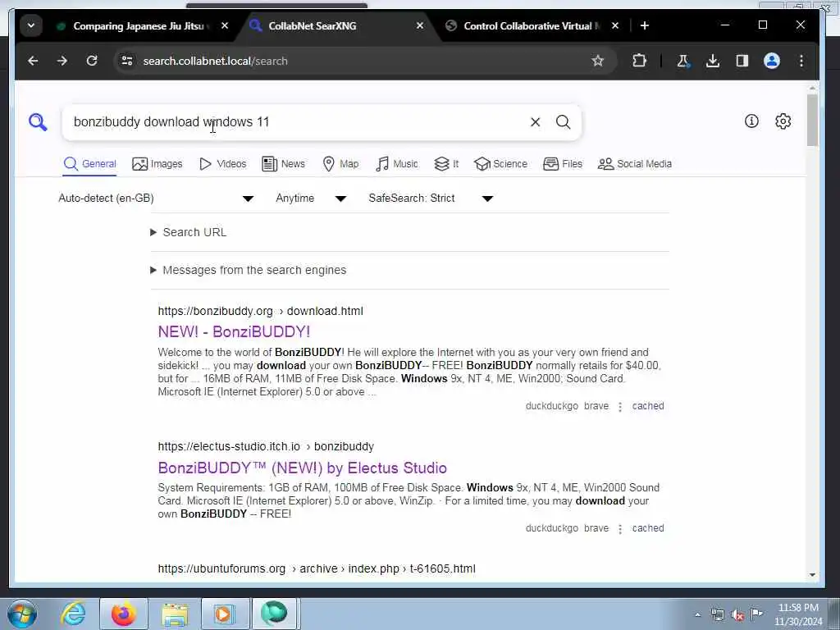Clear the search query with the X
This screenshot has height=630, width=840.
535,122
